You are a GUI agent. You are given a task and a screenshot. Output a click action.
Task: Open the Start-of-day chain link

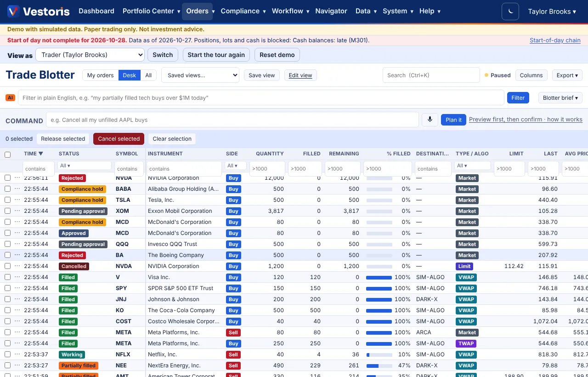[x=555, y=40]
